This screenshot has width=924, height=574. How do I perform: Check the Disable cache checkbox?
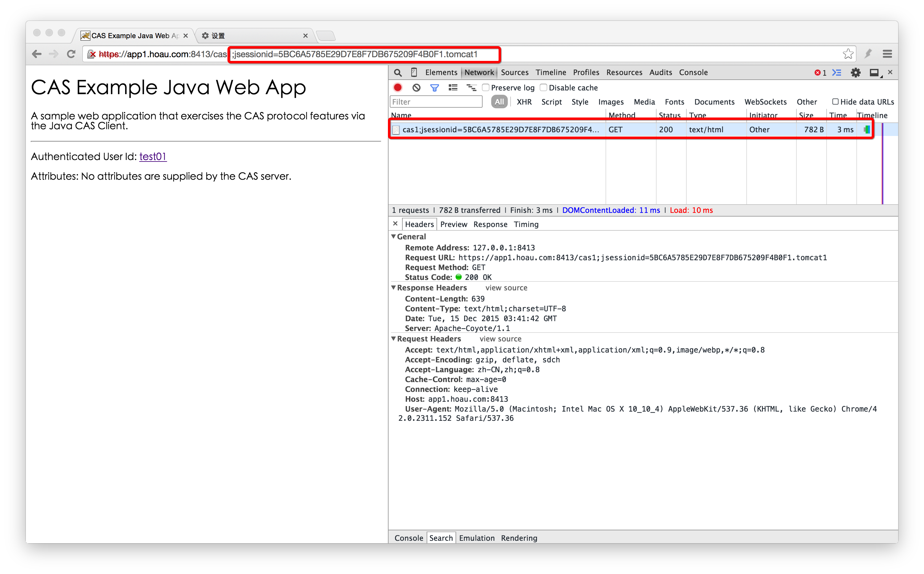[543, 88]
